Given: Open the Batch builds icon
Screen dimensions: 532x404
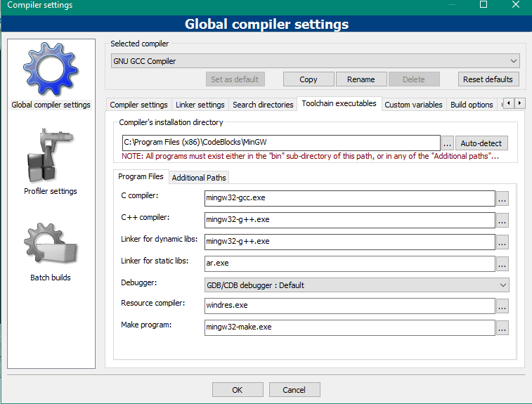Looking at the screenshot, I should pyautogui.click(x=51, y=244).
